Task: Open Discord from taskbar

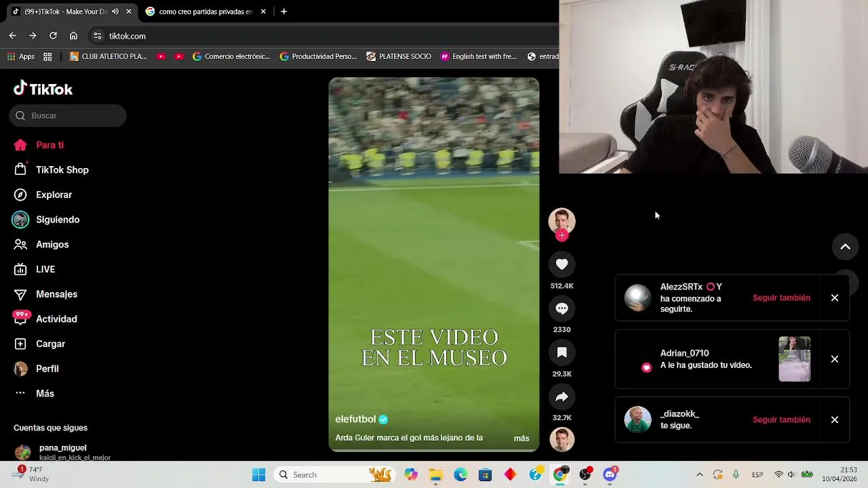Action: click(x=610, y=474)
